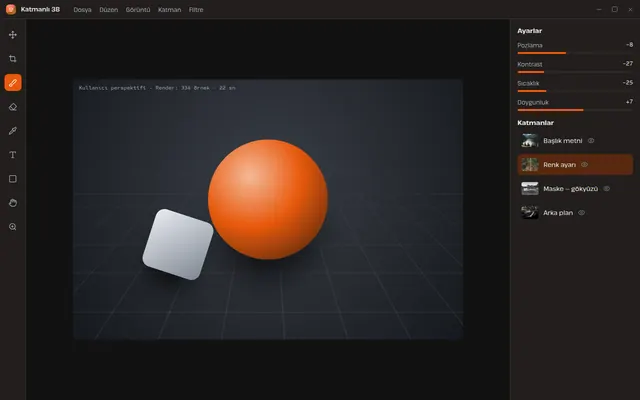Image resolution: width=640 pixels, height=400 pixels.
Task: Adjust the Doygunluk slider
Action: (x=575, y=110)
